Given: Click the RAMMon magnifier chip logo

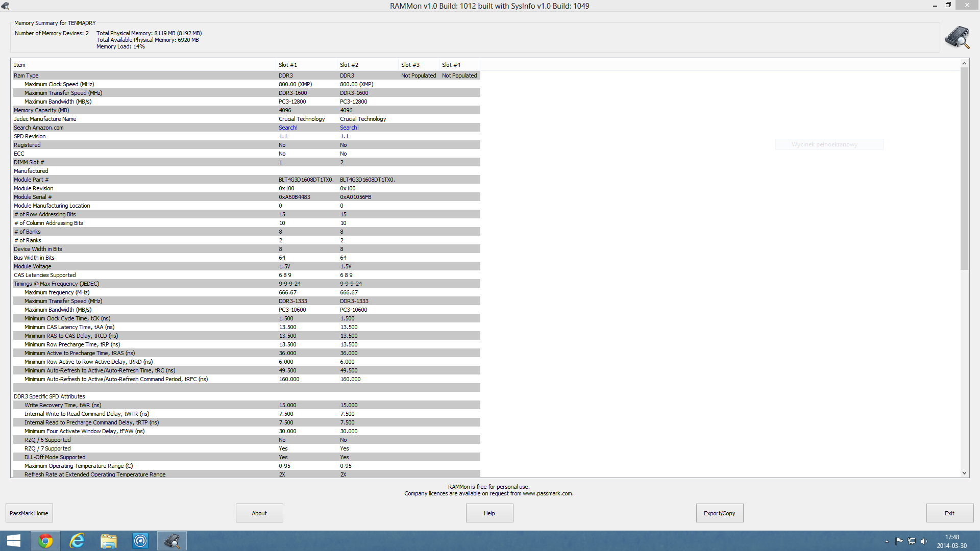Looking at the screenshot, I should tap(957, 37).
